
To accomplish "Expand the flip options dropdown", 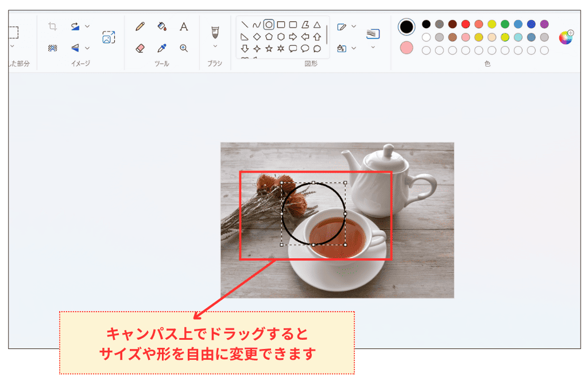I will (87, 48).
